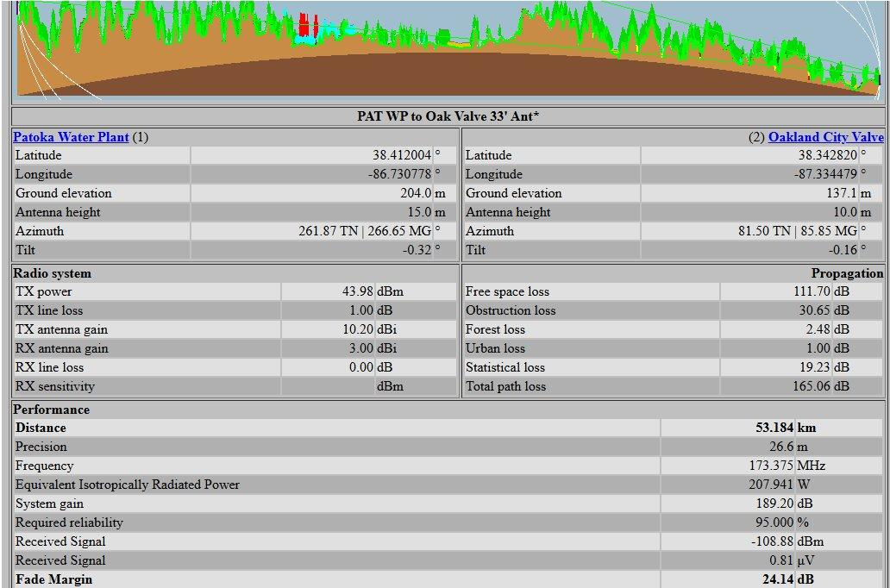
Task: Select frequency value 173.375
Action: pos(771,466)
